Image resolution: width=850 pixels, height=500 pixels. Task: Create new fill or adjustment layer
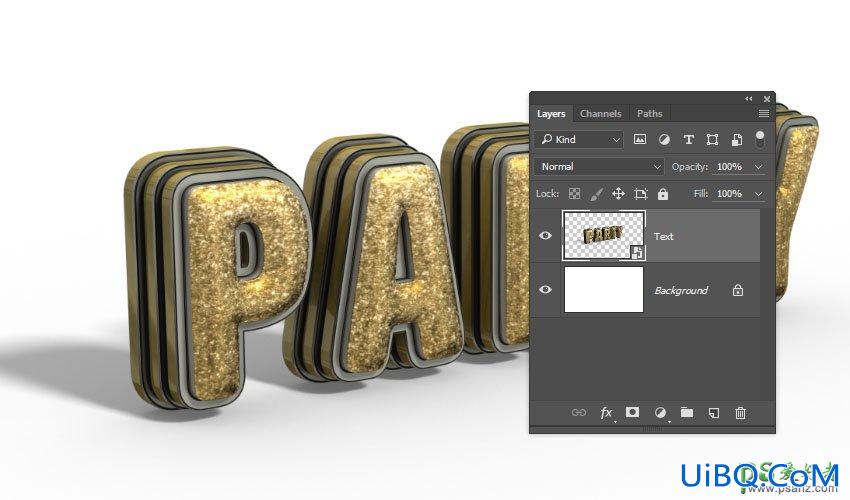point(660,413)
